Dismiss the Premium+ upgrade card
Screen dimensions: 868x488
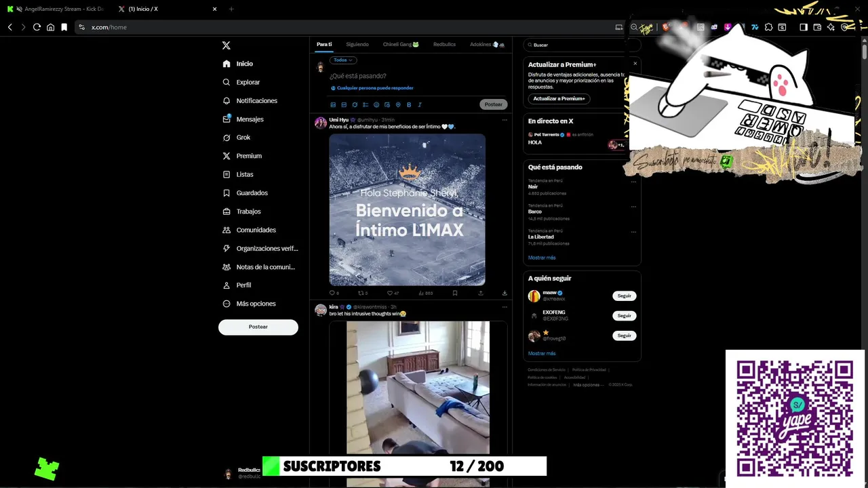pos(635,64)
